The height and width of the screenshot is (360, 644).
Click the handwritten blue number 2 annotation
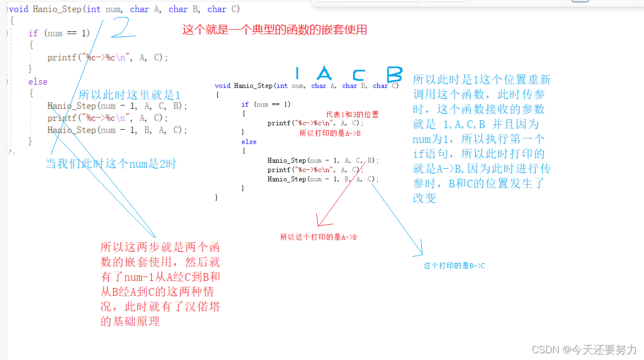tap(123, 27)
